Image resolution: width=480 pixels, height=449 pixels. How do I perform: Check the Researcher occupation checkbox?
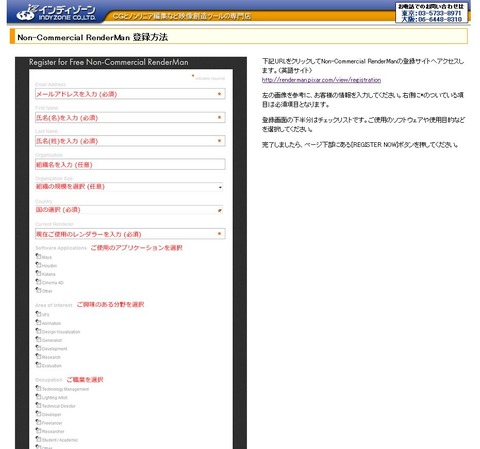(38, 430)
